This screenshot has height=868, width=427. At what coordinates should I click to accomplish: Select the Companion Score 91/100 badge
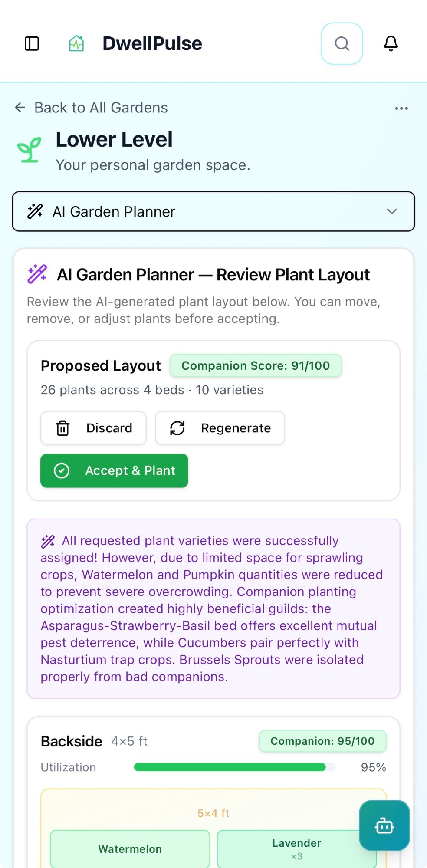(256, 365)
